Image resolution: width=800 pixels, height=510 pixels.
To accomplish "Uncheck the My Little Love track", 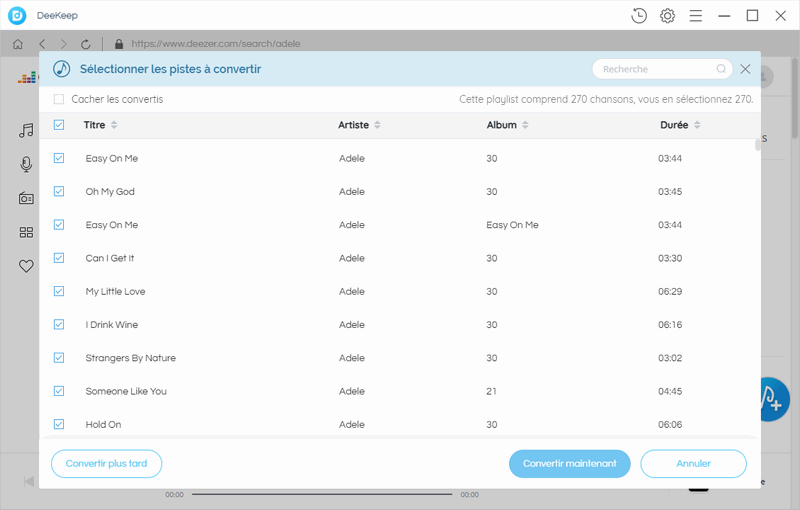I will (x=59, y=291).
